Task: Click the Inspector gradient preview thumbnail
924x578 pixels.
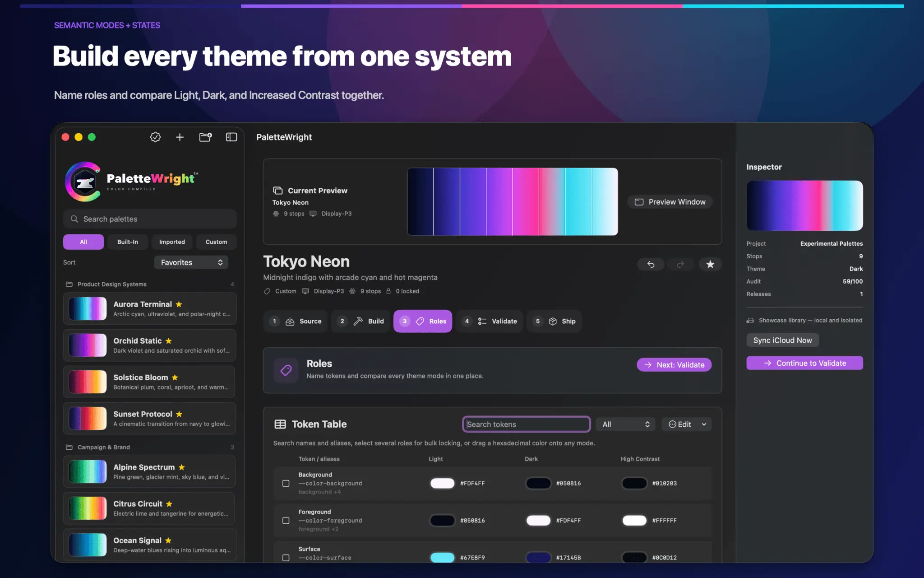Action: [x=804, y=205]
